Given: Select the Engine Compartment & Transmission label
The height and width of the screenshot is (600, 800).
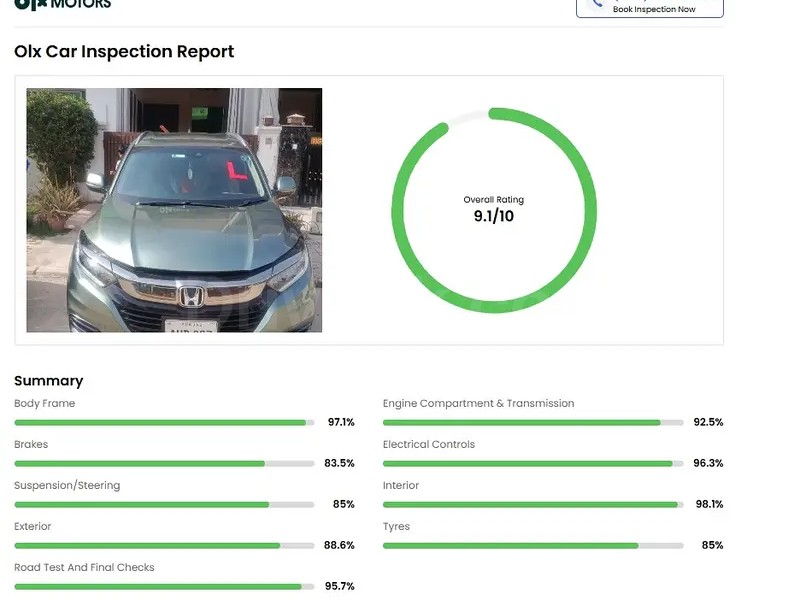Looking at the screenshot, I should click(477, 403).
